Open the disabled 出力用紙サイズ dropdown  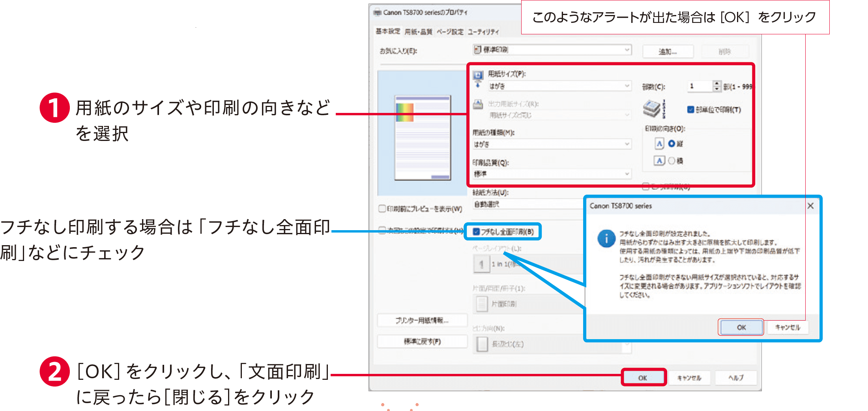[559, 115]
